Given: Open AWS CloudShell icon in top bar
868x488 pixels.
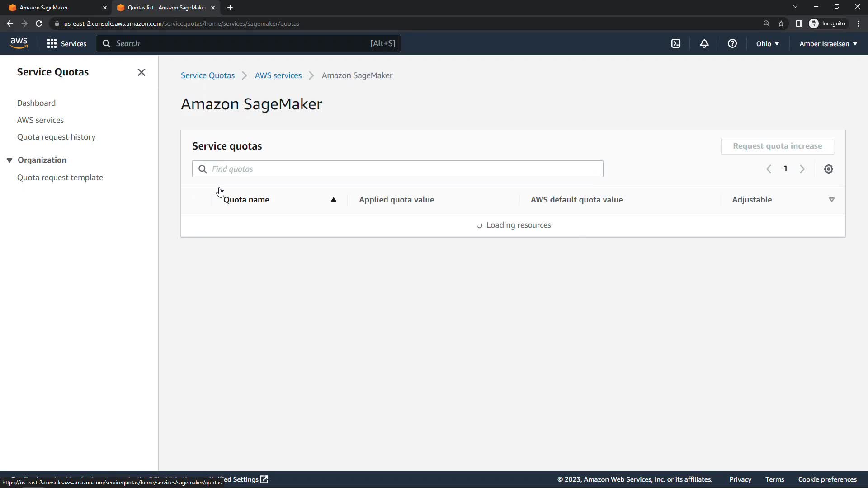Looking at the screenshot, I should pos(675,43).
